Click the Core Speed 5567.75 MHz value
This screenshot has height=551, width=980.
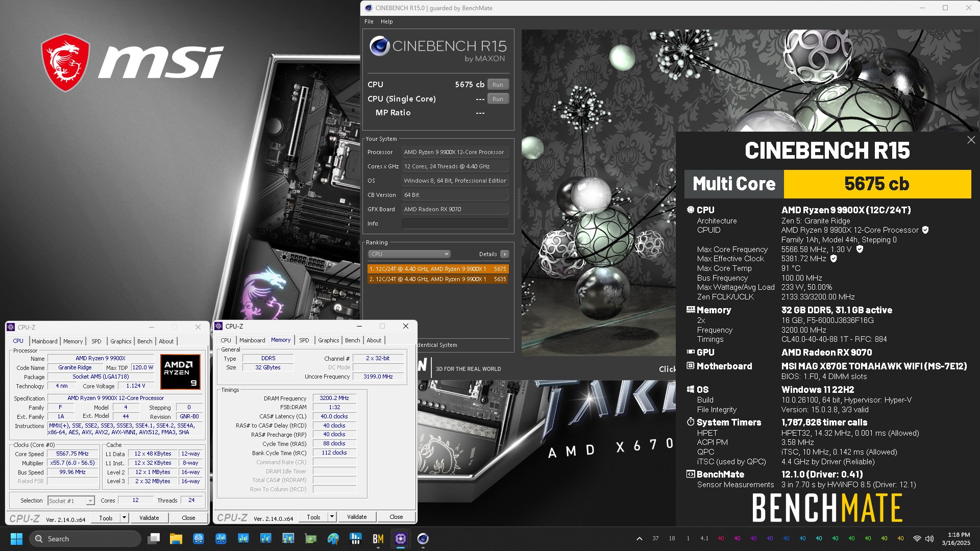pyautogui.click(x=72, y=454)
